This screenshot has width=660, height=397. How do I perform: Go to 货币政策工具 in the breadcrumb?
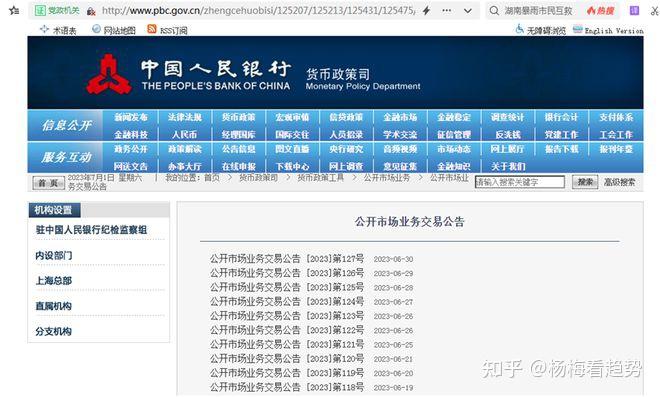pyautogui.click(x=321, y=178)
